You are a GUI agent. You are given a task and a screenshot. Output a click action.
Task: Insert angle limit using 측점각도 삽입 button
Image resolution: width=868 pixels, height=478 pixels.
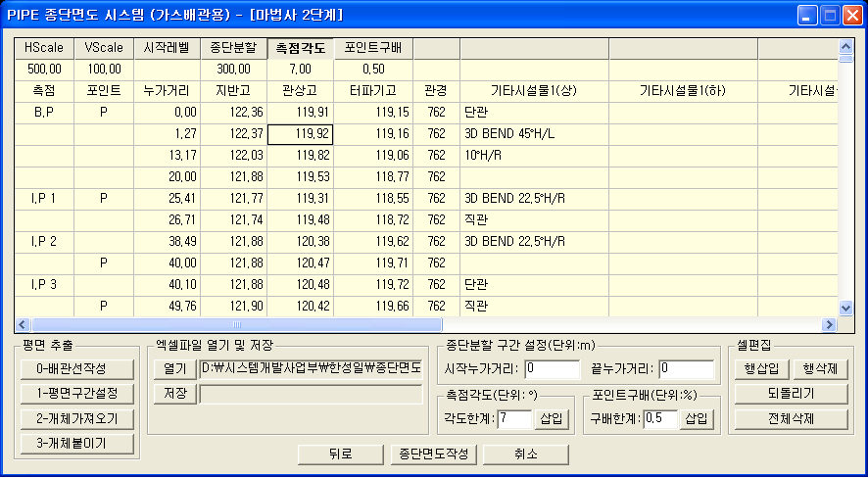pyautogui.click(x=552, y=419)
